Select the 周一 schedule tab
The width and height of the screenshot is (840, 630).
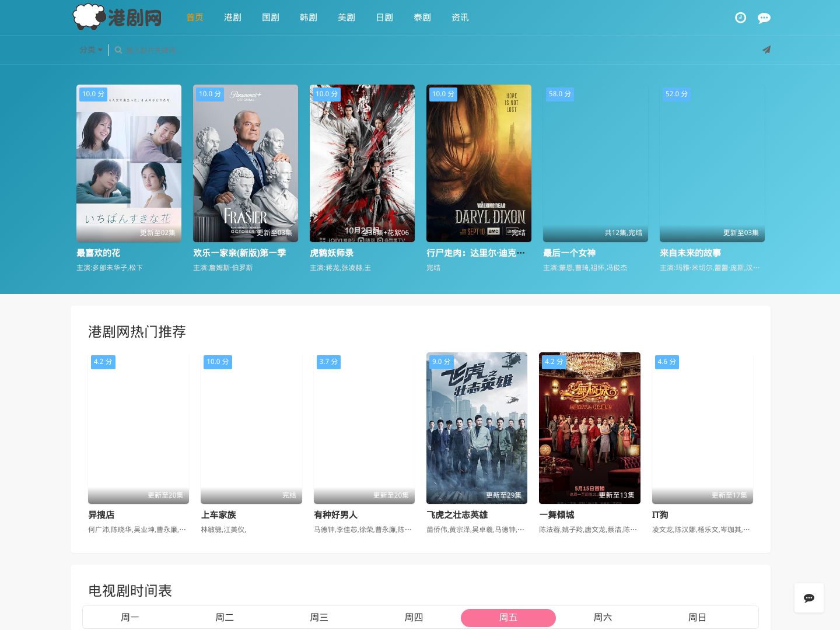(x=130, y=617)
